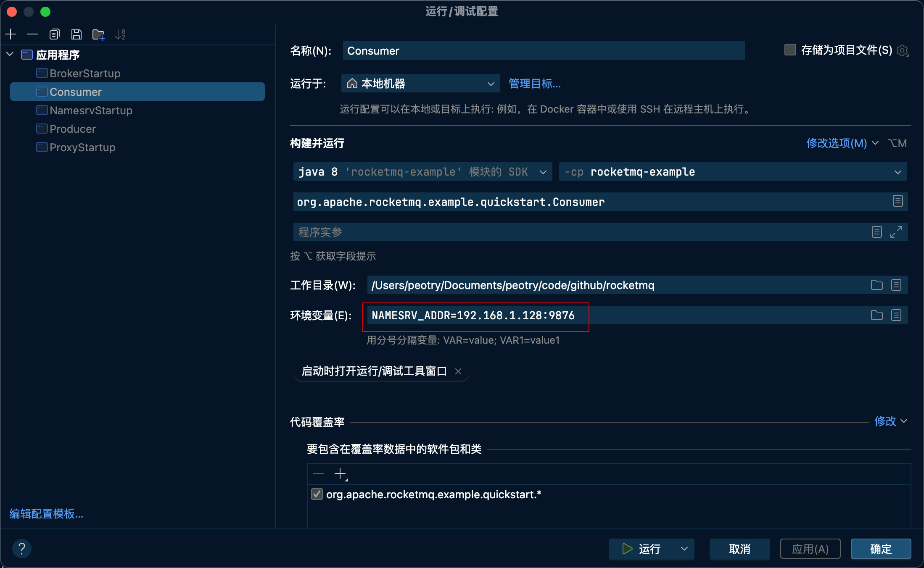The image size is (924, 568).
Task: Open the run button dropdown arrow
Action: coord(684,549)
